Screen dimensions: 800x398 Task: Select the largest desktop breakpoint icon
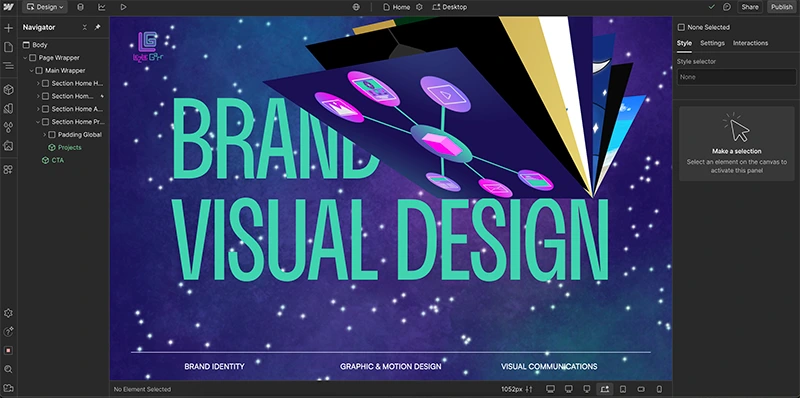point(550,389)
